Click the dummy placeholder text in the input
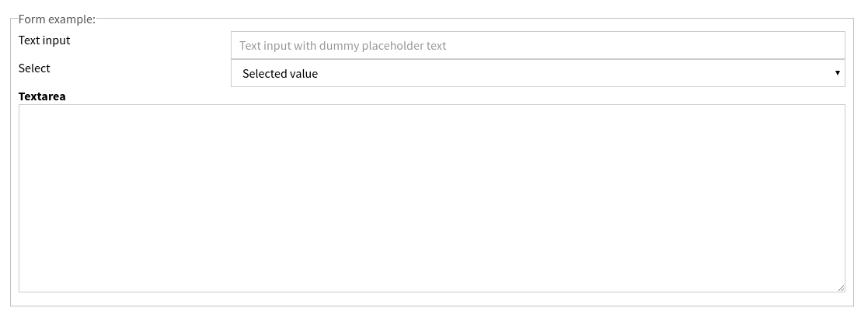Screen dimensions: 868x322 343,46
